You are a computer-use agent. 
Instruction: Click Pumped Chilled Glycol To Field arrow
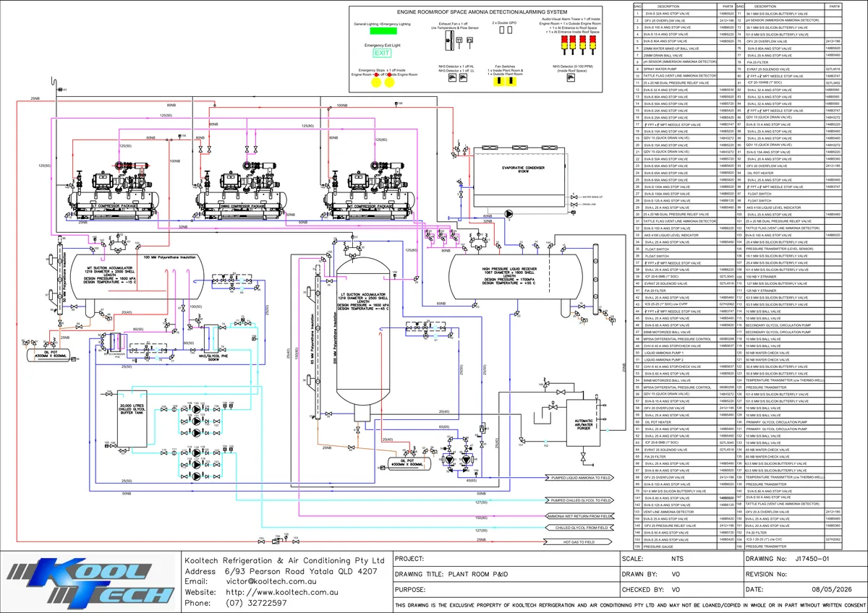(x=579, y=500)
